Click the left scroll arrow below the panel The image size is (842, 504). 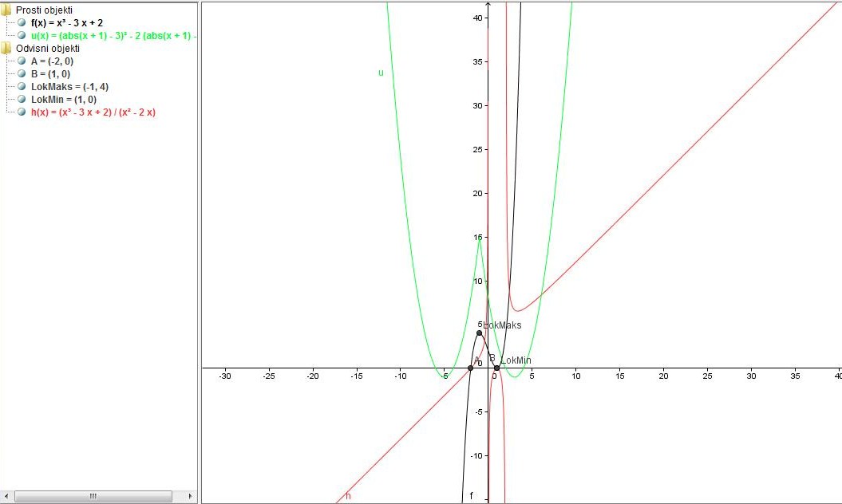pyautogui.click(x=6, y=495)
